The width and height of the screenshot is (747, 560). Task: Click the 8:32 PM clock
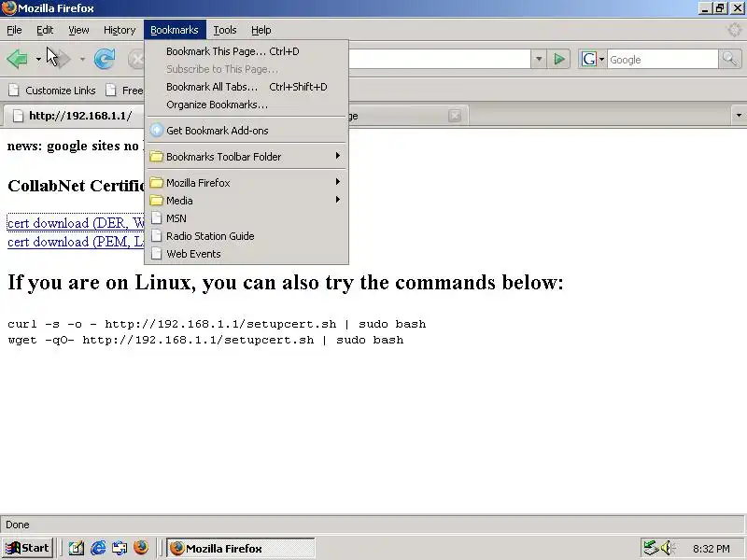(x=712, y=549)
